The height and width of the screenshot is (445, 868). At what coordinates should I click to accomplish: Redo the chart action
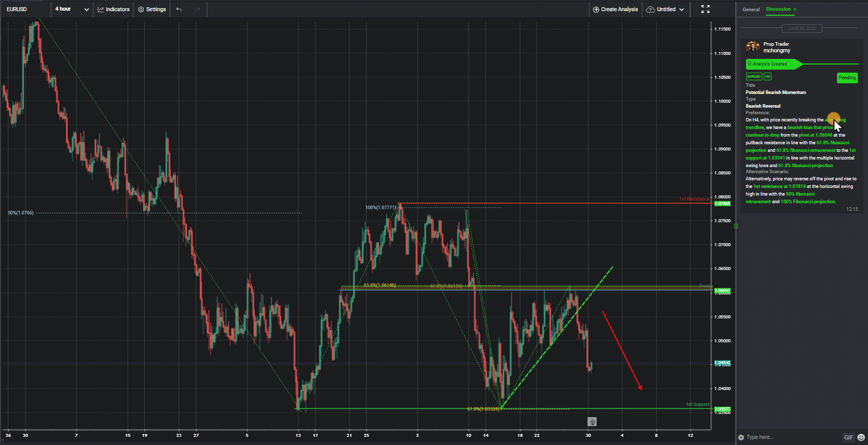click(x=197, y=9)
